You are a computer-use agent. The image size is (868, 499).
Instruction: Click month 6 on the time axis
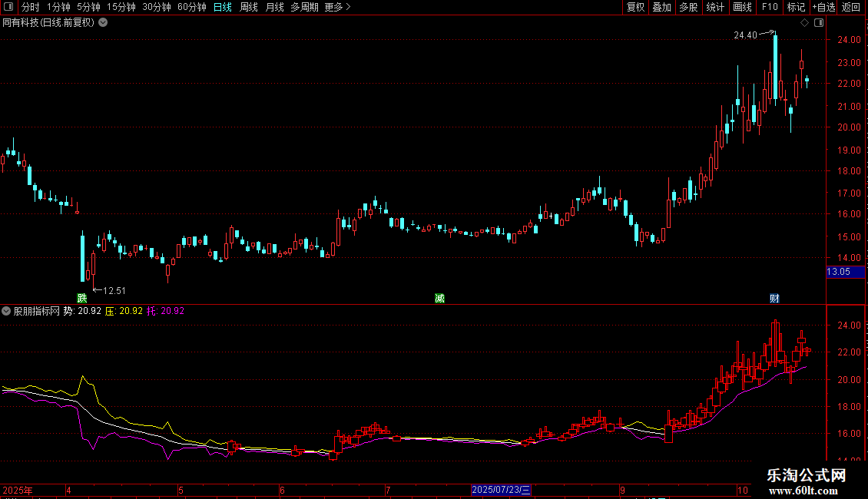click(x=283, y=490)
